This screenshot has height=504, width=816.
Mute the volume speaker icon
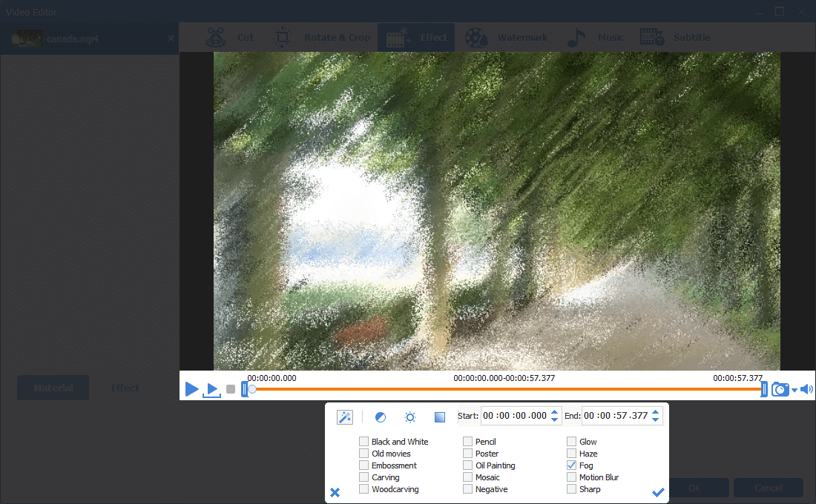[x=806, y=389]
